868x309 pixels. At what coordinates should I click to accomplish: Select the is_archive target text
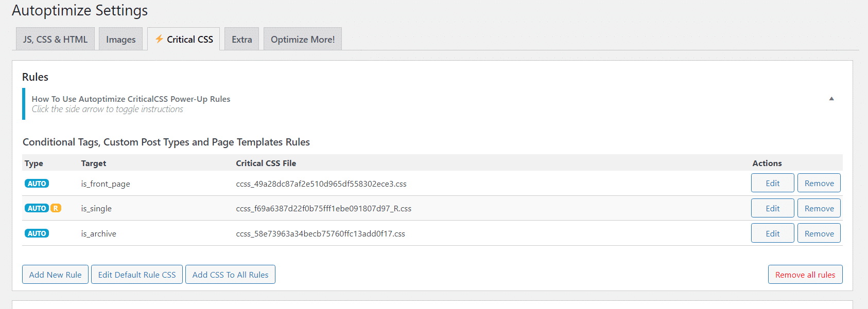[98, 233]
